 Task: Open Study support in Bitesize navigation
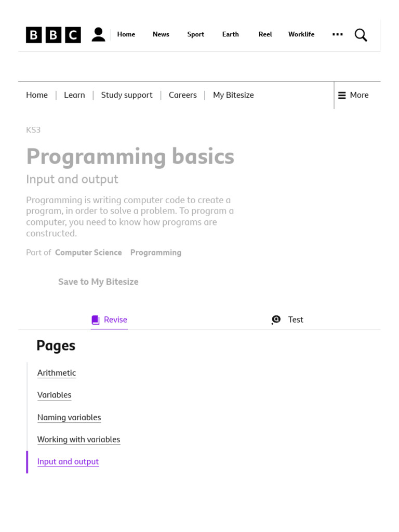click(x=127, y=95)
